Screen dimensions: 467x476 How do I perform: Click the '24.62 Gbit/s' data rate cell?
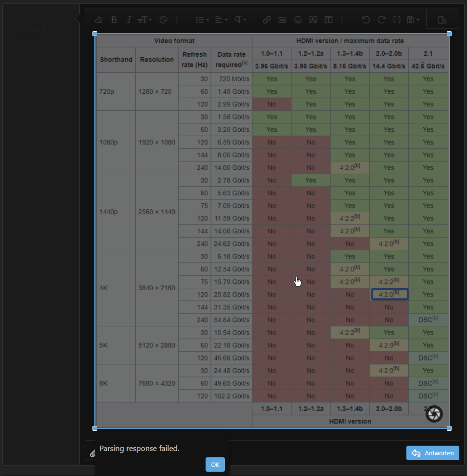(x=232, y=244)
